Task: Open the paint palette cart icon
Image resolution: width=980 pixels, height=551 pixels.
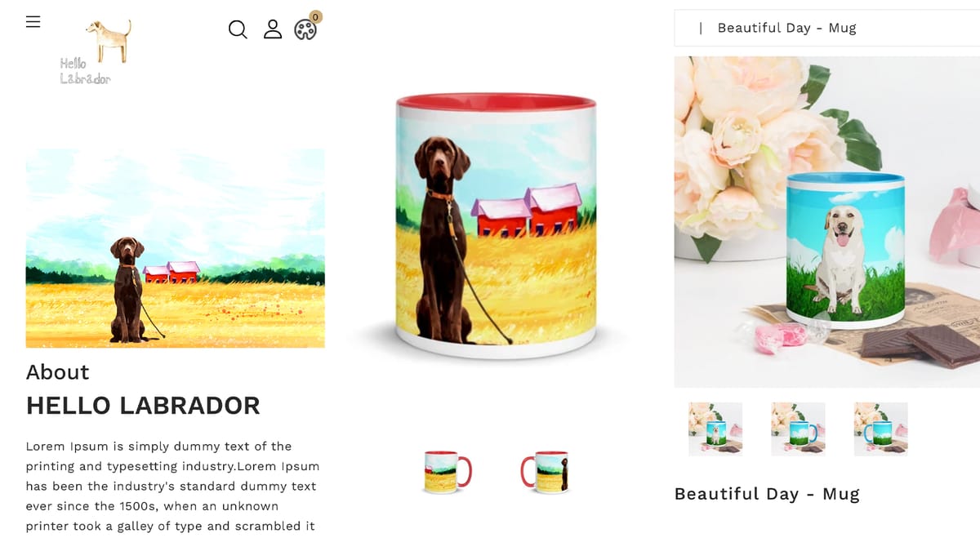Action: coord(305,30)
